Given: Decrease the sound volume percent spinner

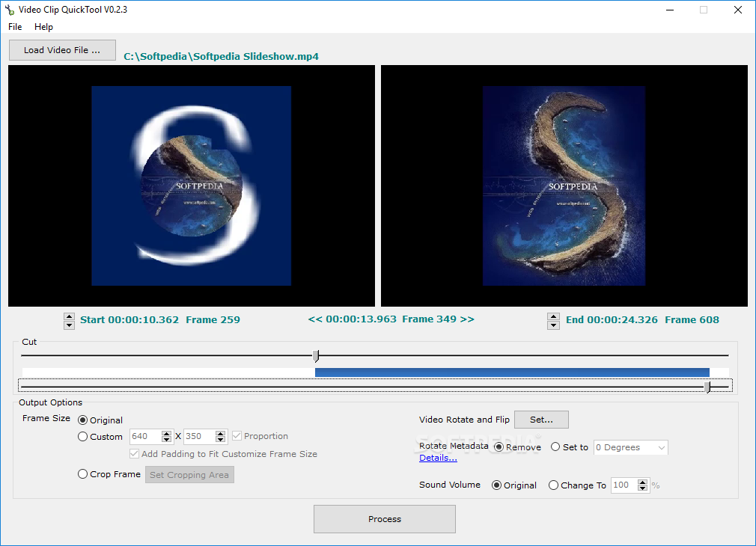Looking at the screenshot, I should click(643, 488).
